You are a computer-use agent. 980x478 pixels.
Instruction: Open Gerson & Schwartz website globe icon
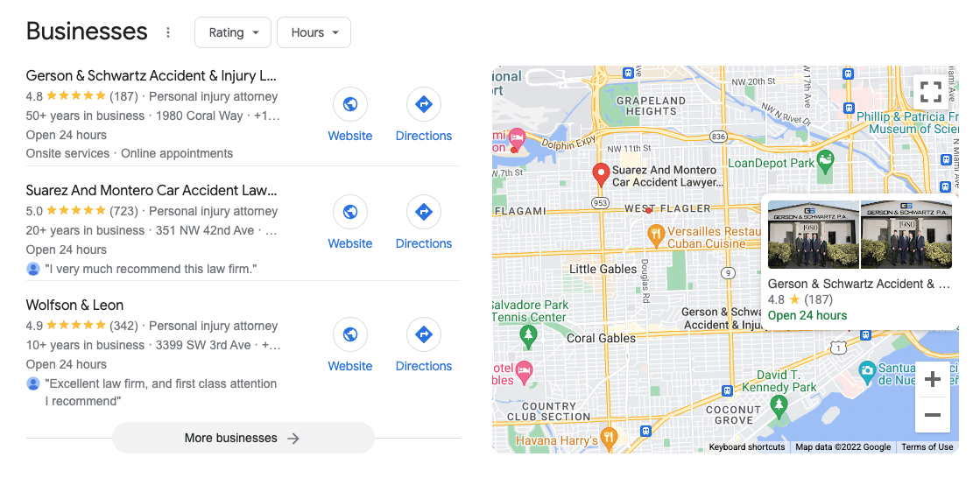(350, 104)
